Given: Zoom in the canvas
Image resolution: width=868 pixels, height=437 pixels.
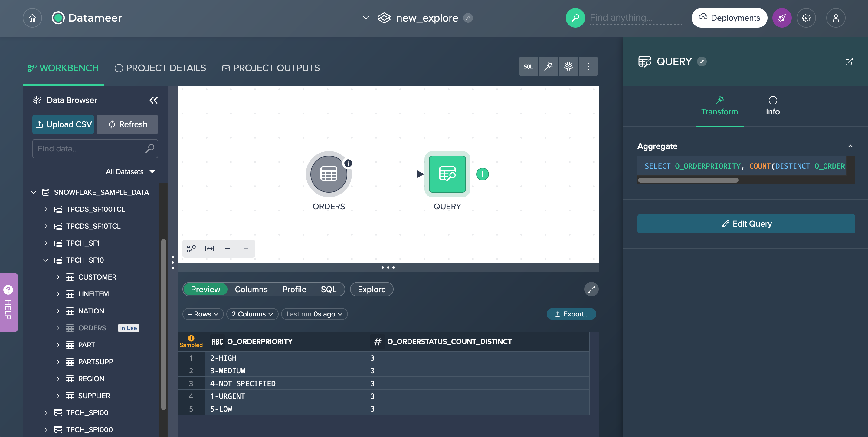Looking at the screenshot, I should tap(246, 249).
